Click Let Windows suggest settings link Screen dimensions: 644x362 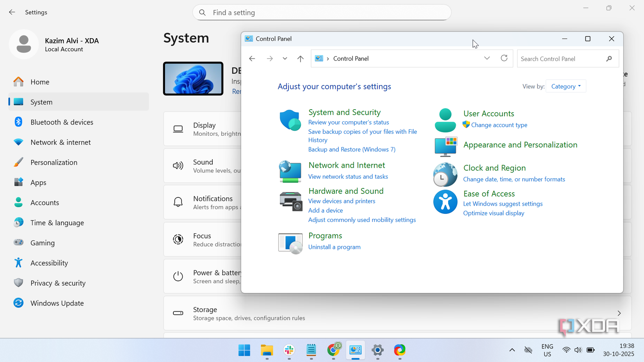click(503, 204)
